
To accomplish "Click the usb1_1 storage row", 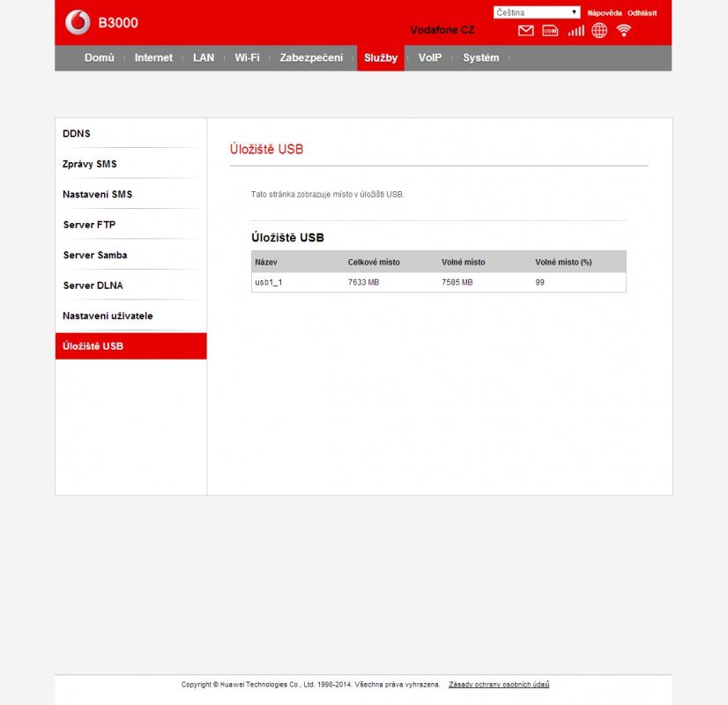I will click(x=438, y=282).
